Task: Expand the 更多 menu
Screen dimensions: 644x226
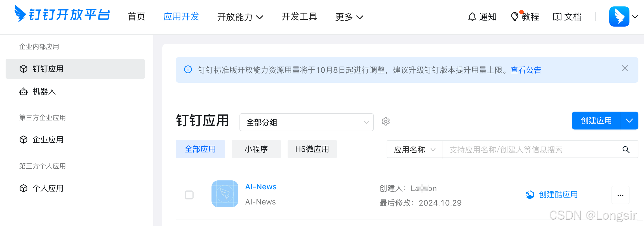Action: [x=349, y=17]
